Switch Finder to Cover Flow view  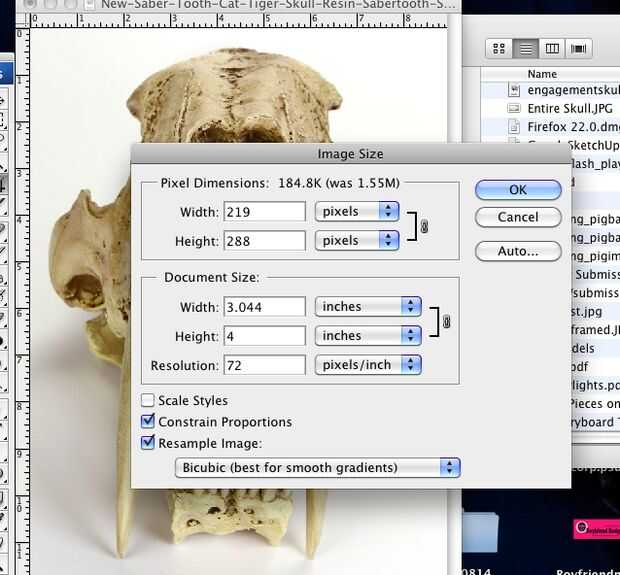578,49
